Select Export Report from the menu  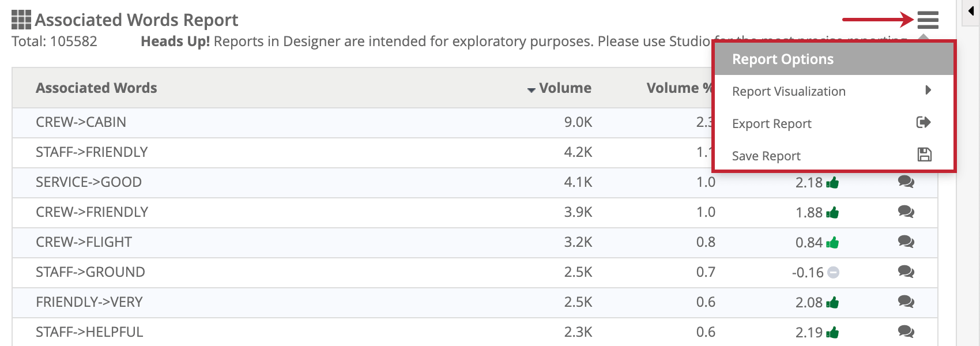(x=771, y=123)
